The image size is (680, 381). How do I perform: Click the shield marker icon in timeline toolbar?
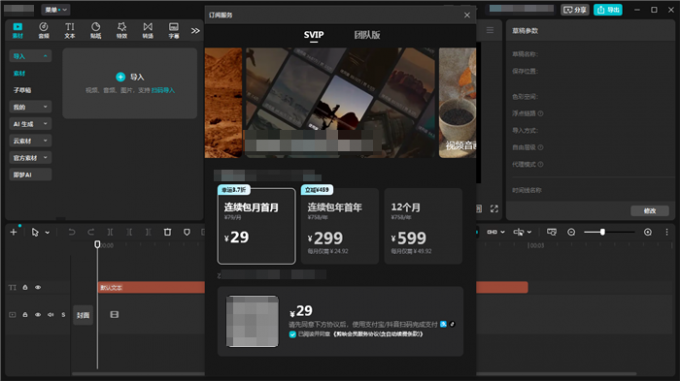point(187,232)
